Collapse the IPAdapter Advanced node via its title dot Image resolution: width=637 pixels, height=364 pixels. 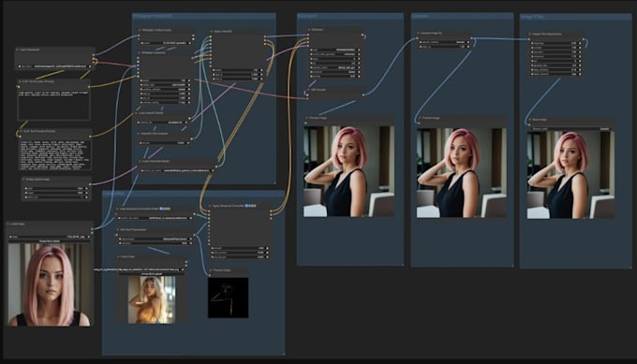click(x=140, y=52)
